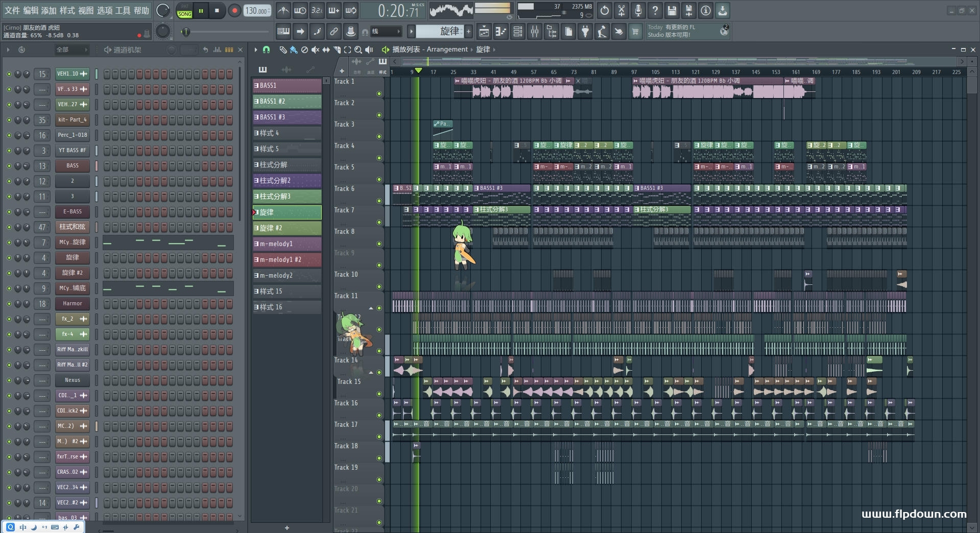Click the song position slider knob
This screenshot has width=980, height=533.
[185, 32]
